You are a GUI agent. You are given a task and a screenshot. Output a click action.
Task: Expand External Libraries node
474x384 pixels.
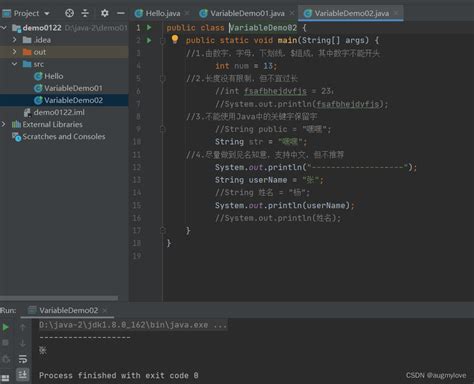click(3, 124)
